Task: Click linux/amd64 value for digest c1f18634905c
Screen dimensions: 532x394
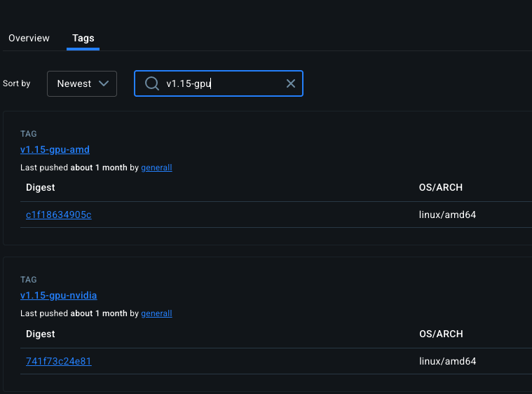Action: (x=447, y=215)
